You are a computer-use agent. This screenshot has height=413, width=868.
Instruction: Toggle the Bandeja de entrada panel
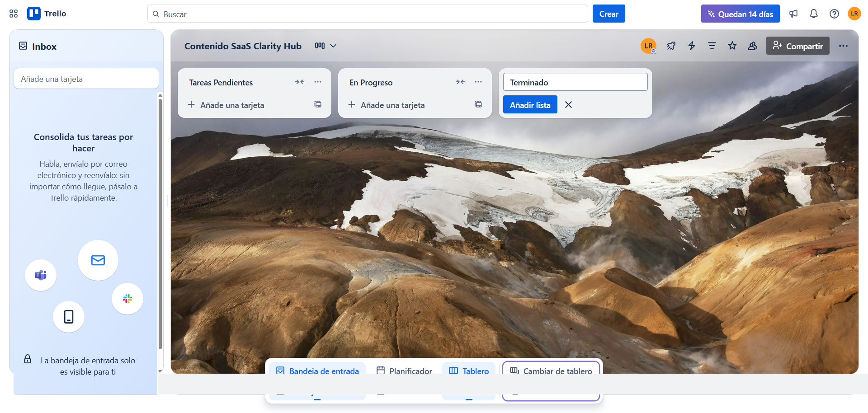pyautogui.click(x=317, y=370)
